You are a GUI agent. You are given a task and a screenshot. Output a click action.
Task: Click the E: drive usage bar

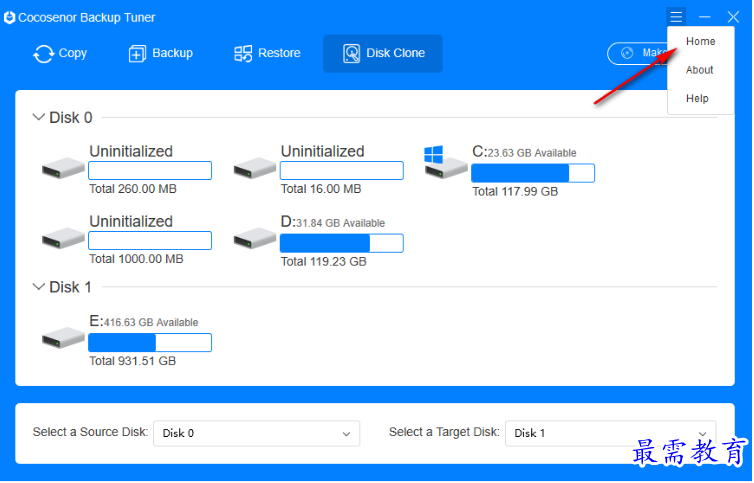coord(150,343)
